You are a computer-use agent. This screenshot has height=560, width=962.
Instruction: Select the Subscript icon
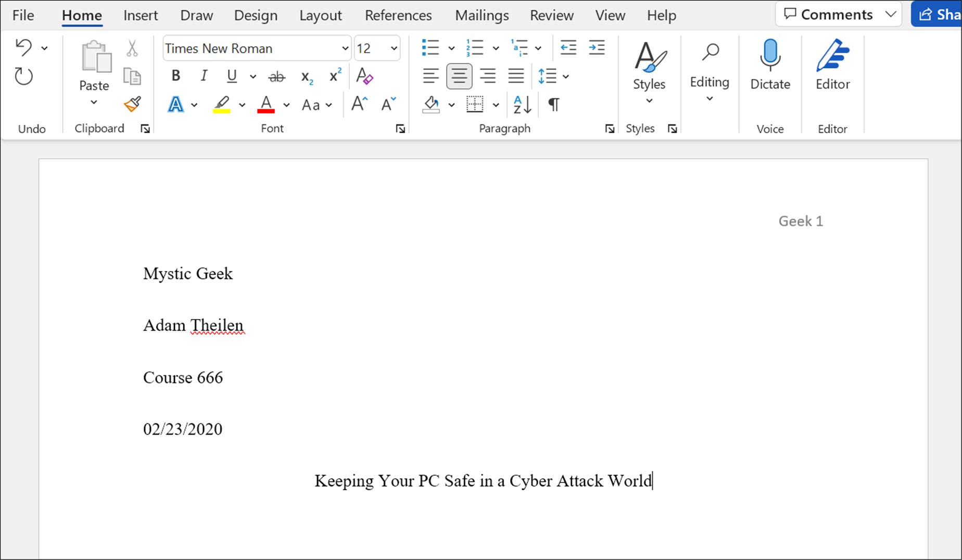coord(306,77)
